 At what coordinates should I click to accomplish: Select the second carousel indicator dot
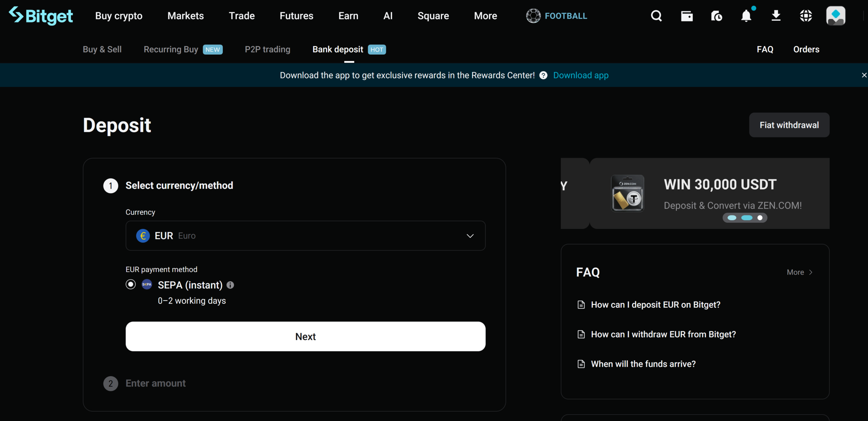[x=747, y=218]
